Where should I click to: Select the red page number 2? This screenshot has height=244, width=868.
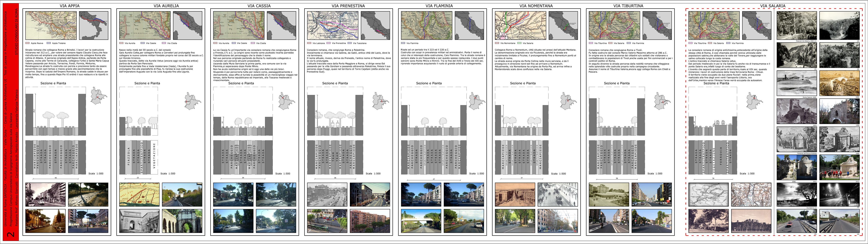11,234
